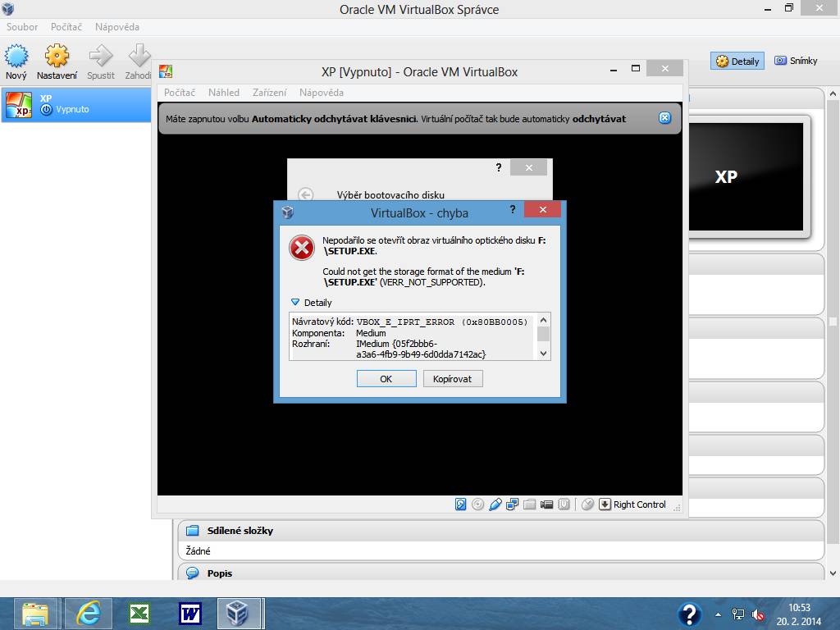Open Nastavení settings gear in toolbar
Screen dimensions: 840x630
57,56
